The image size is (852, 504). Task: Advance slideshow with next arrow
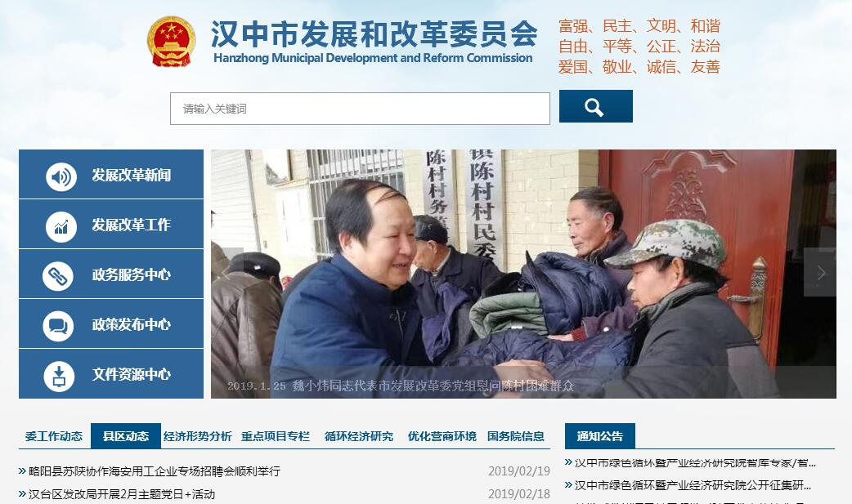(x=820, y=273)
